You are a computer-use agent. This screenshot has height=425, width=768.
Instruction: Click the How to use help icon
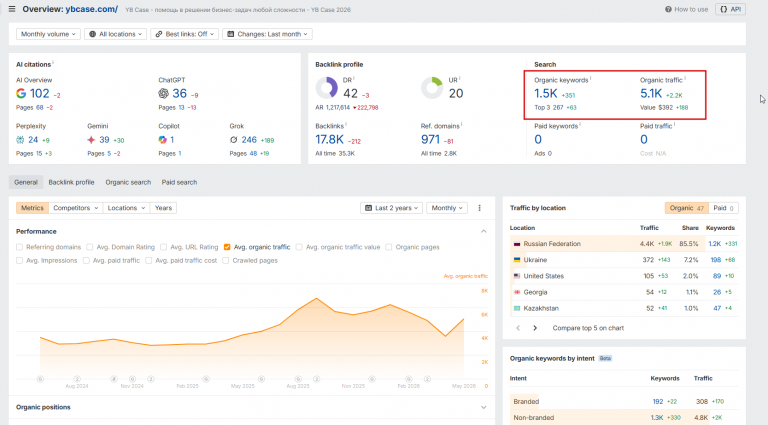tap(668, 9)
